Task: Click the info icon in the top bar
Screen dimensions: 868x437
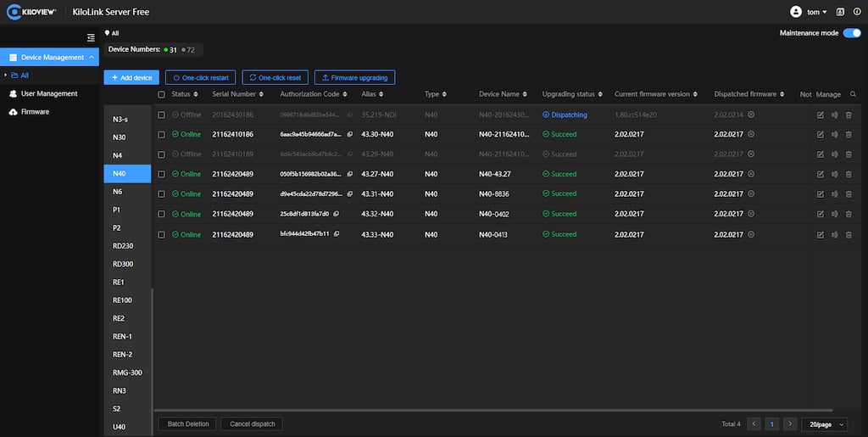Action: [856, 12]
